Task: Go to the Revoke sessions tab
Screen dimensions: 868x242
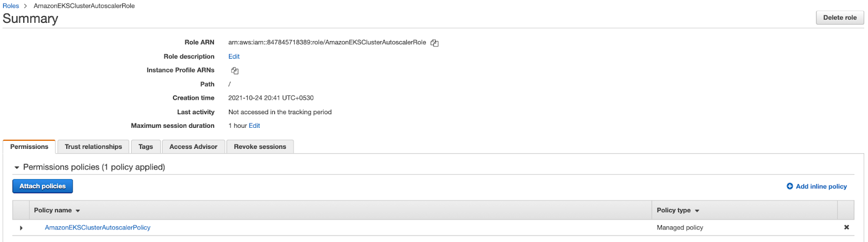Action: click(260, 147)
